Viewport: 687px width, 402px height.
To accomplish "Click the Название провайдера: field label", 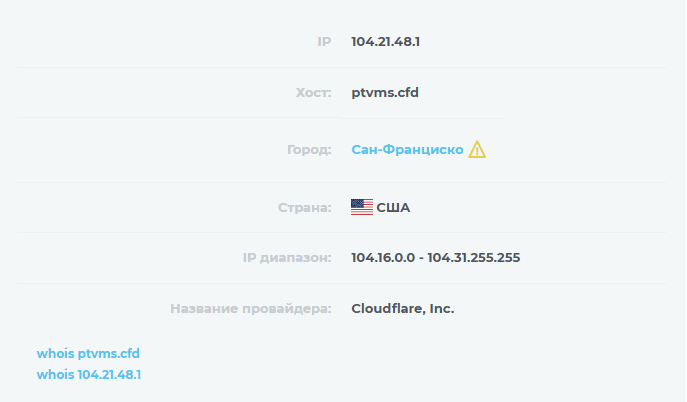I will [251, 308].
